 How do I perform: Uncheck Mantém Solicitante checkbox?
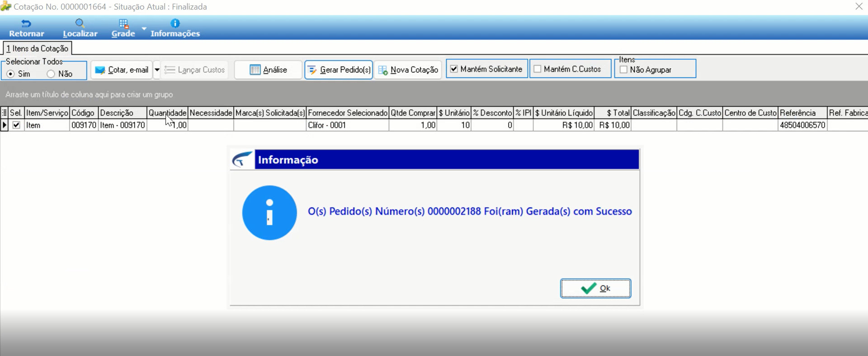tap(454, 69)
